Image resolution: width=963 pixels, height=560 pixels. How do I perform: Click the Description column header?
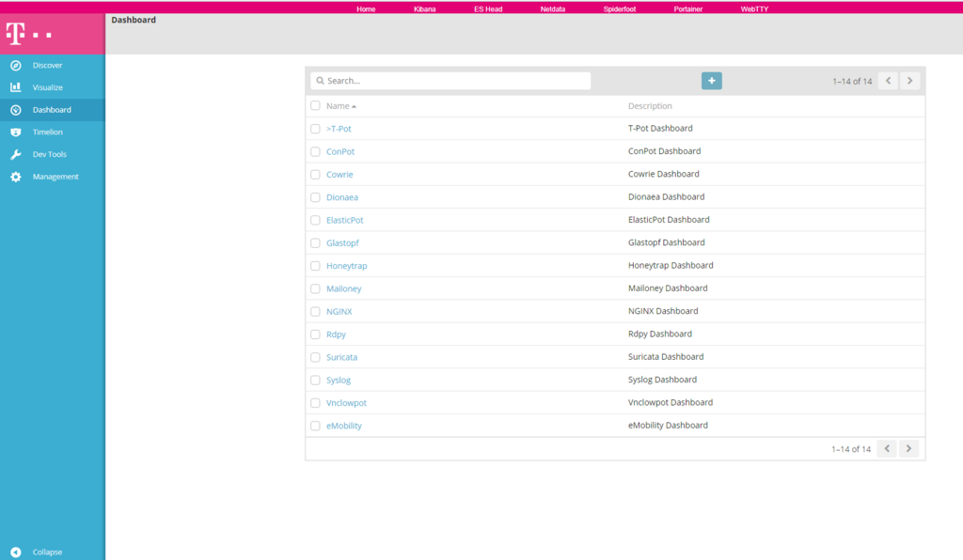pyautogui.click(x=650, y=106)
